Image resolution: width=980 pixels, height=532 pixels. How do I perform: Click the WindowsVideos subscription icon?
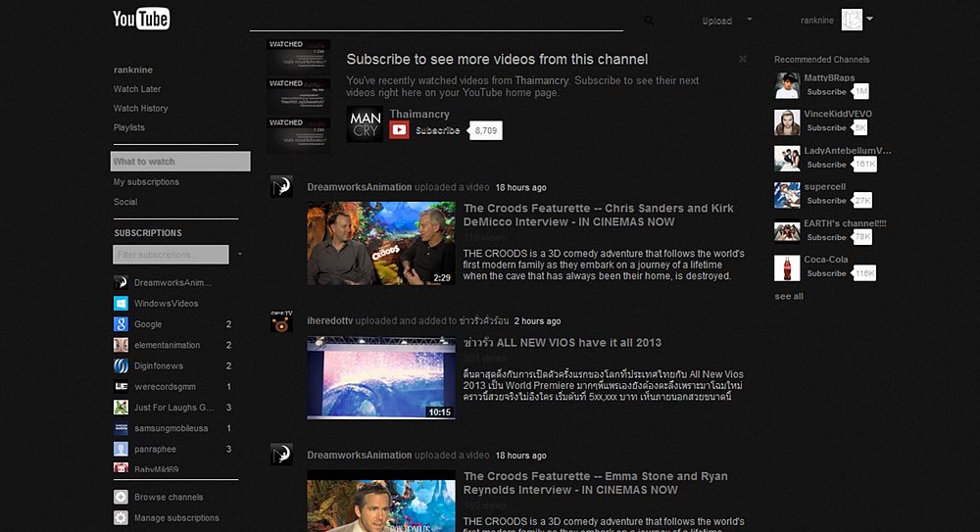pyautogui.click(x=121, y=303)
